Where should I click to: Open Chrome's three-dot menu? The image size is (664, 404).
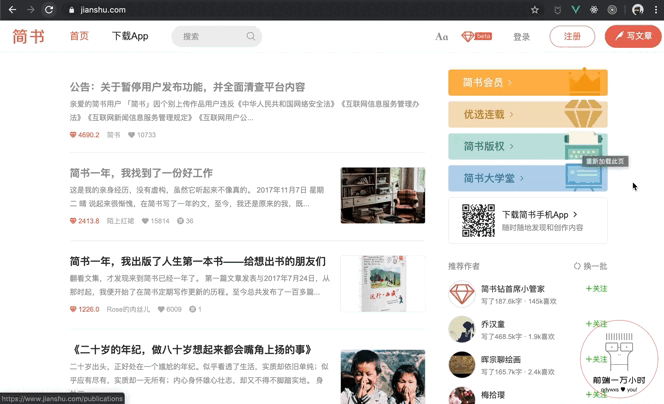coord(656,10)
